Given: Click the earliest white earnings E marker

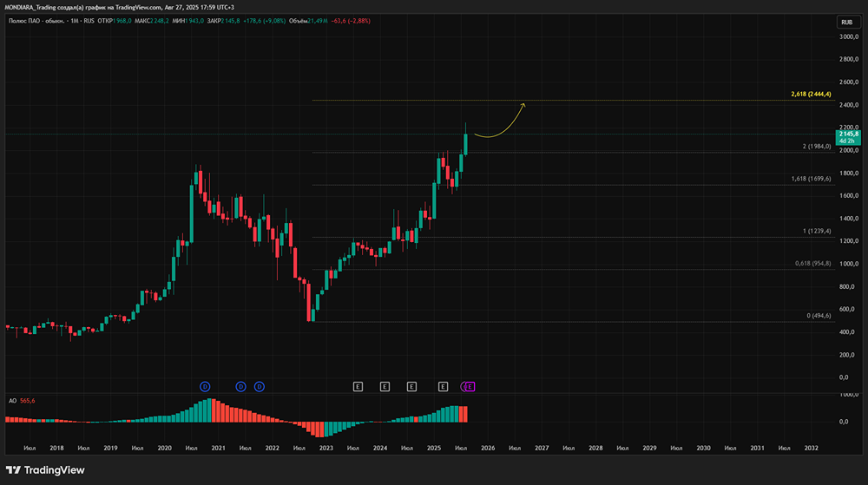Looking at the screenshot, I should pos(358,387).
